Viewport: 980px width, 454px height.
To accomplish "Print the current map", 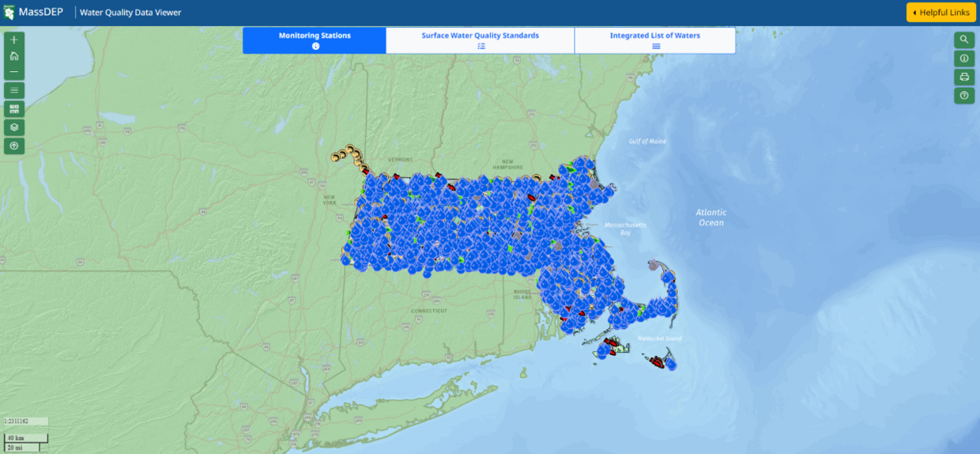I will (x=963, y=77).
